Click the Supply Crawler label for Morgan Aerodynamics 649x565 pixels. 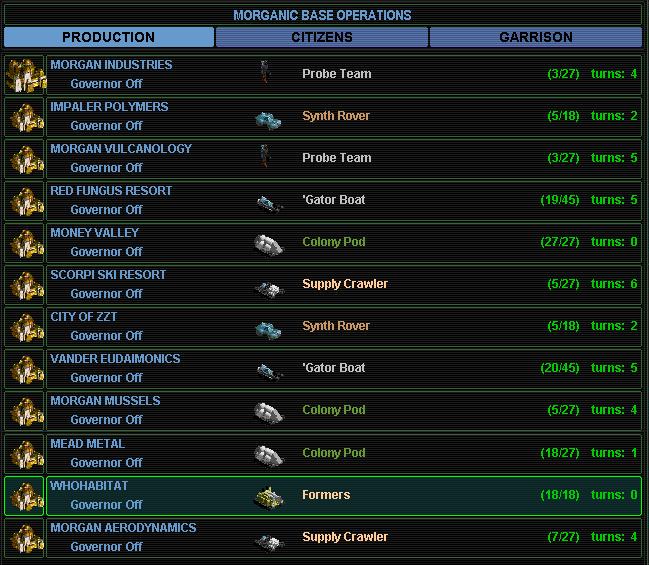pos(345,537)
